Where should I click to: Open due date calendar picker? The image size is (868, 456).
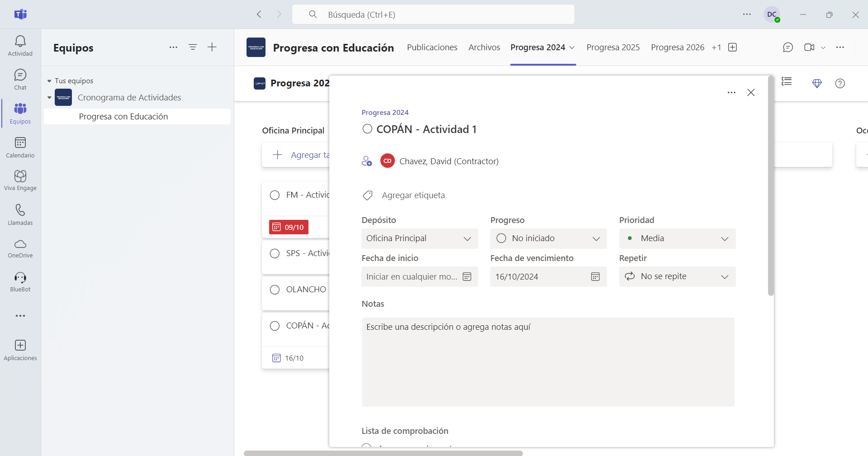(x=596, y=276)
